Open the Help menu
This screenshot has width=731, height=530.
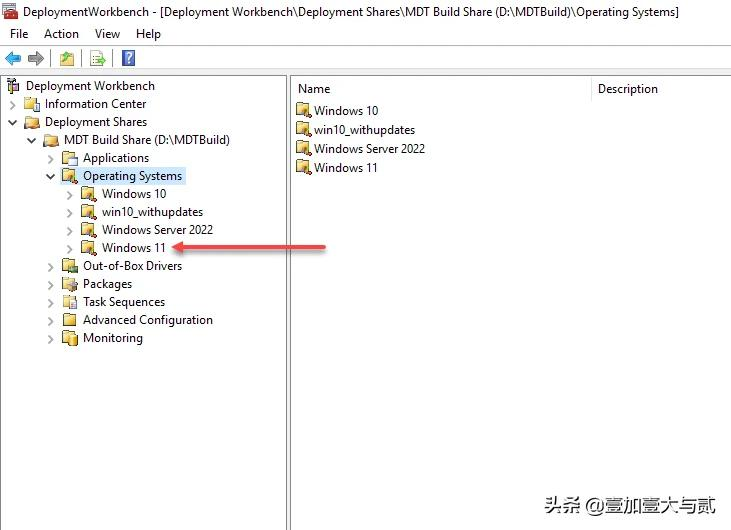pos(148,34)
